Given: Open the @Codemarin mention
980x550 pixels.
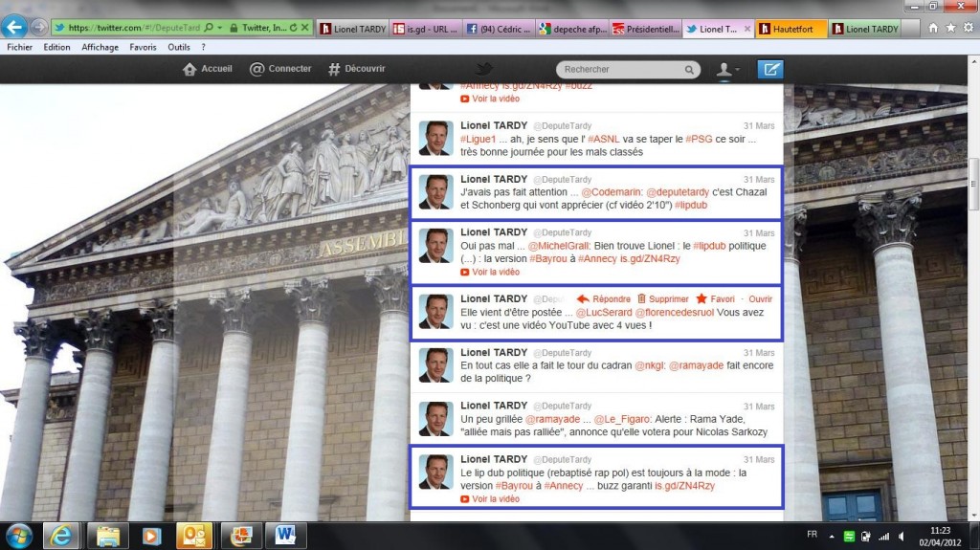Looking at the screenshot, I should click(x=612, y=192).
